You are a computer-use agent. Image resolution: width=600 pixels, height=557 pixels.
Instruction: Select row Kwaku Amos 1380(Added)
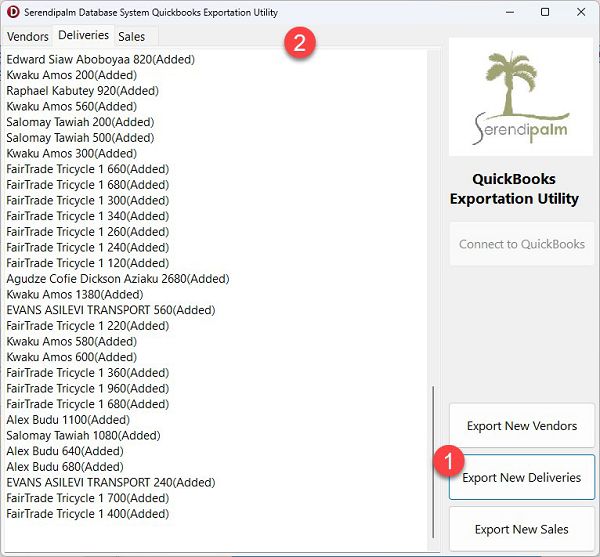[x=75, y=295]
